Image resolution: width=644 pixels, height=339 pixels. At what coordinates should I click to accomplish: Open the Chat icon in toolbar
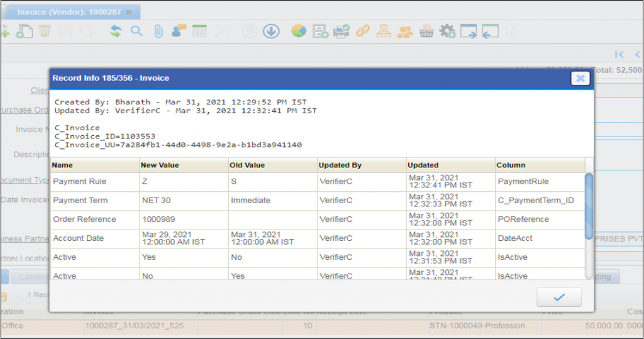point(179,31)
